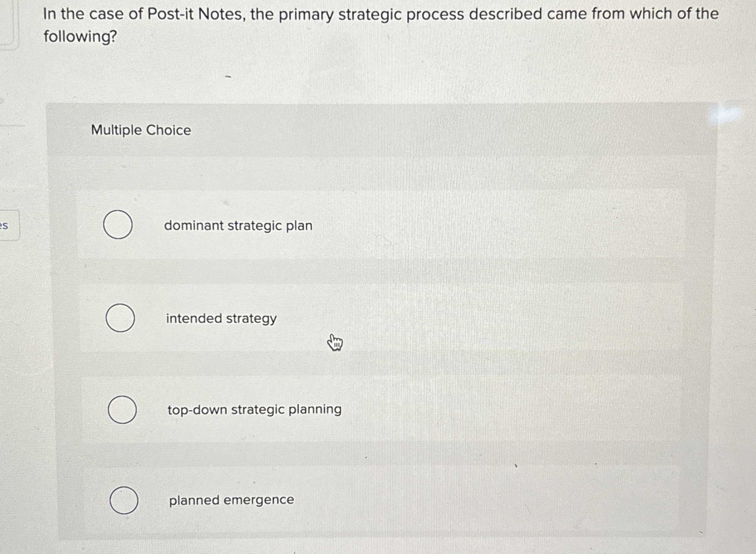Choose the answer "planned emergence"
The image size is (756, 554).
[231, 500]
